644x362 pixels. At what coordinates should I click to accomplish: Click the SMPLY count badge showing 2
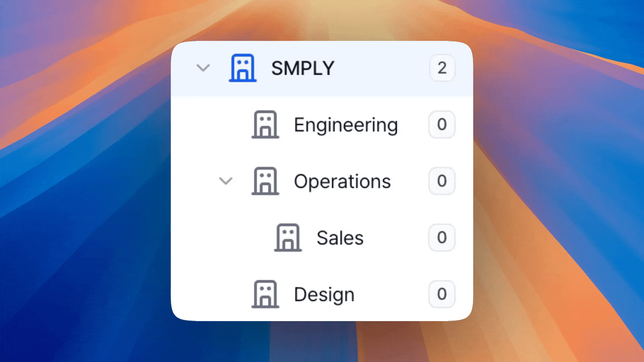pos(442,68)
